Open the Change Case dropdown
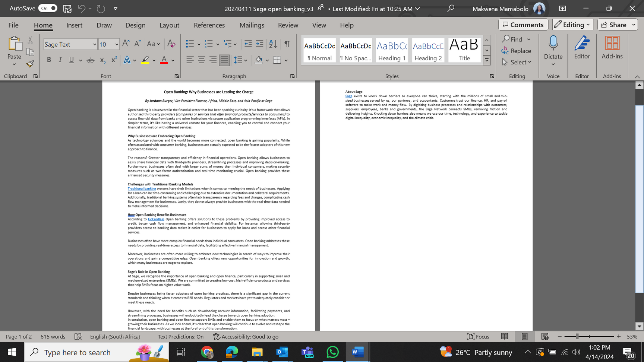This screenshot has height=362, width=644. tap(153, 44)
